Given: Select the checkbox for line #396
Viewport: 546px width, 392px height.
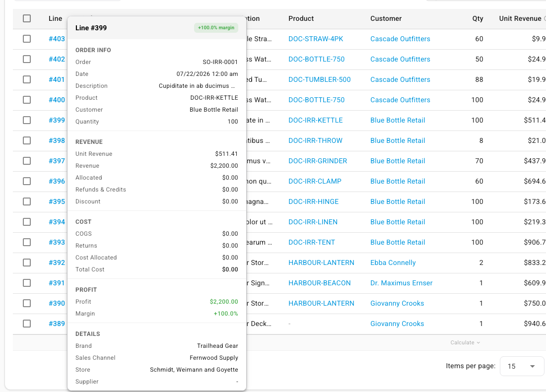Looking at the screenshot, I should (27, 181).
